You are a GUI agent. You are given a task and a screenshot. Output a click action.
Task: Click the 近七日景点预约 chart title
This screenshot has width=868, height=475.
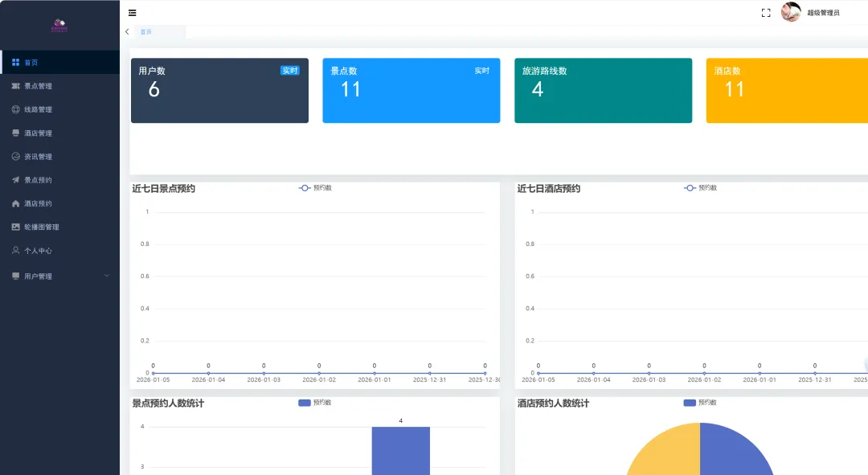click(163, 189)
